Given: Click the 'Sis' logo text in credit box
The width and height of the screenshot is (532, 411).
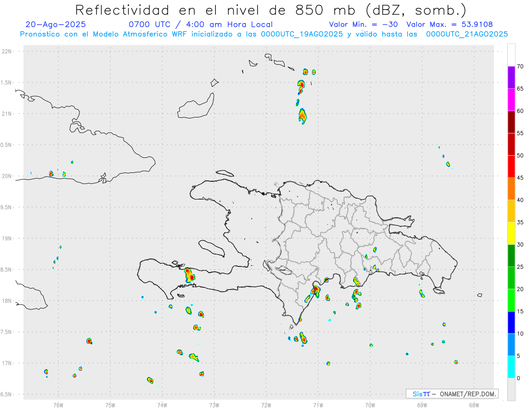Looking at the screenshot, I should [418, 394].
